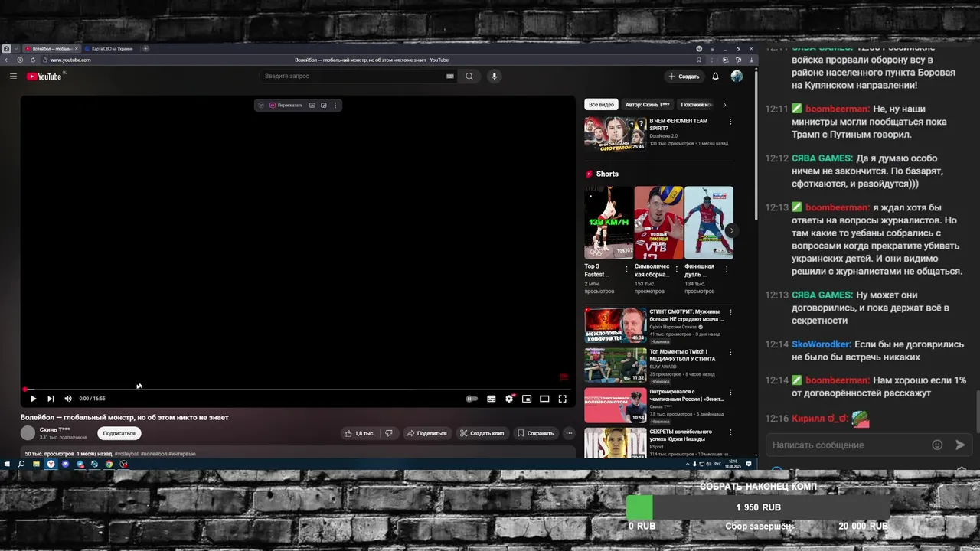
Task: Toggle subtitles in the video player
Action: 492,399
